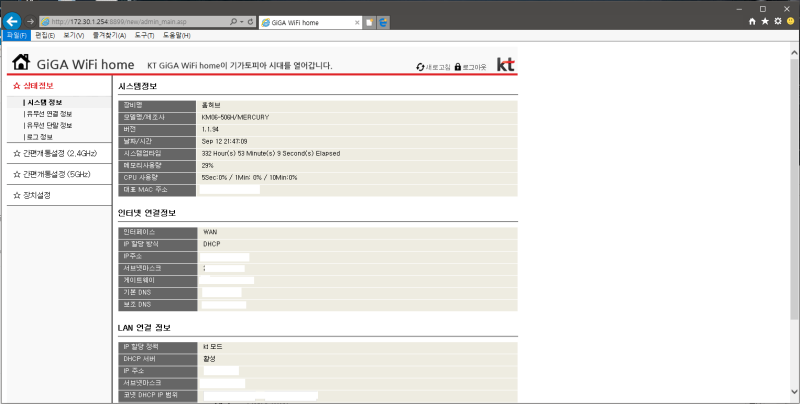
Task: Click the refresh icon in address bar
Action: click(x=251, y=22)
